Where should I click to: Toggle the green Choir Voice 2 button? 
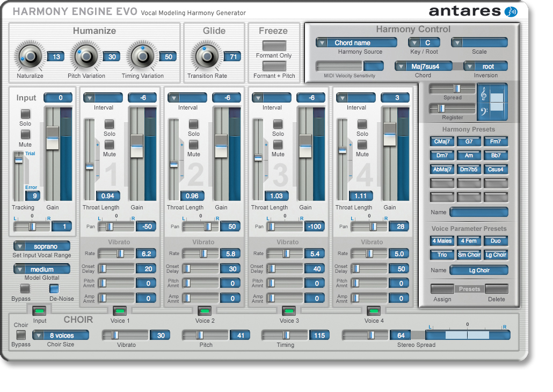click(205, 311)
